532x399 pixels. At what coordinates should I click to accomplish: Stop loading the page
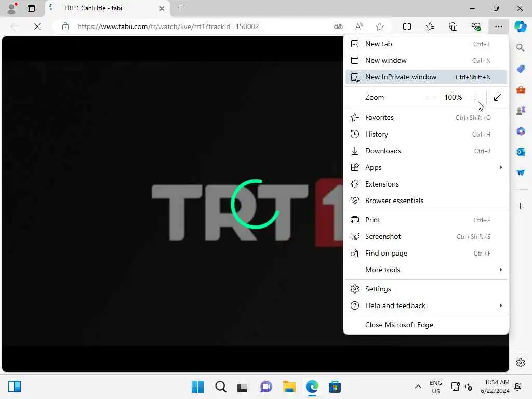pyautogui.click(x=37, y=26)
